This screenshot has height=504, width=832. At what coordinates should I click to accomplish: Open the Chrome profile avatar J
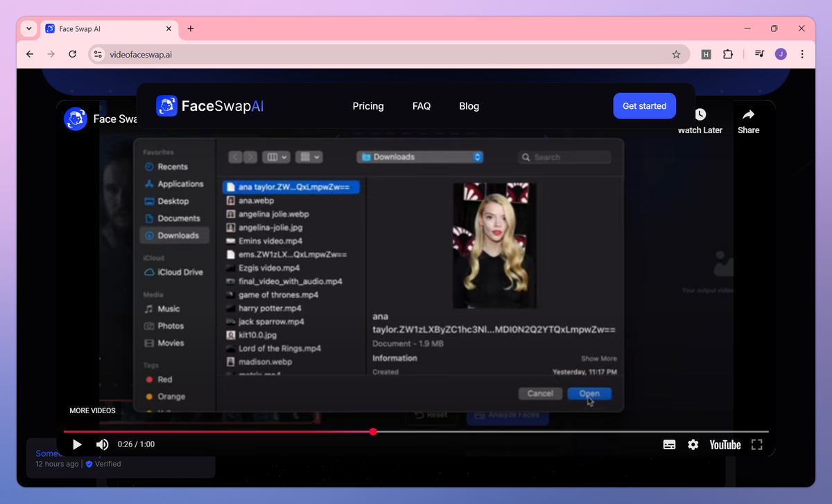click(x=781, y=54)
